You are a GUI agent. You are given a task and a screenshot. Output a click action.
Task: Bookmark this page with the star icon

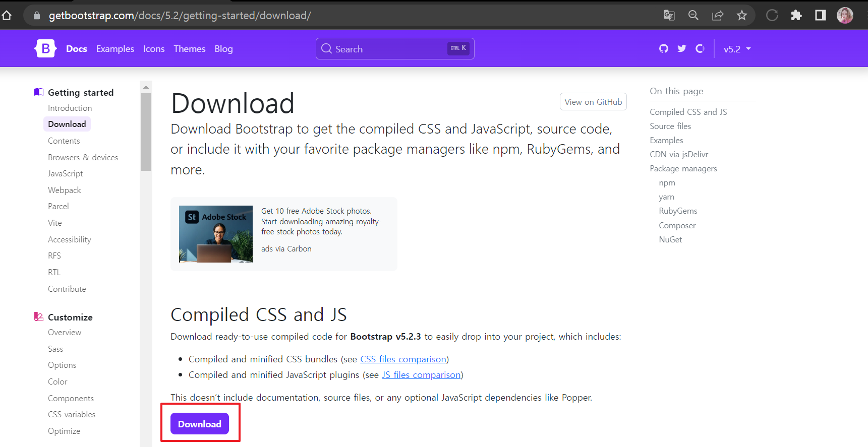tap(742, 15)
